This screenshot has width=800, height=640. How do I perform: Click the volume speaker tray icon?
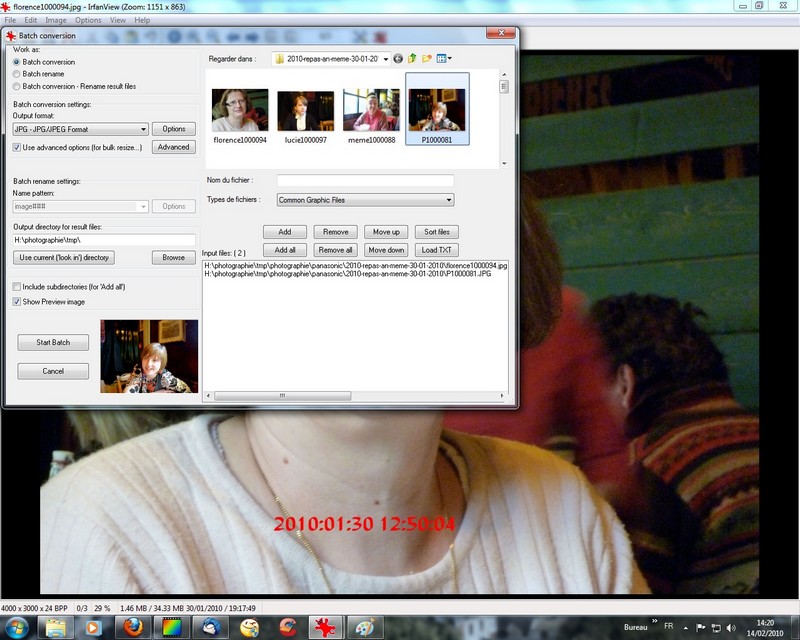pyautogui.click(x=731, y=628)
